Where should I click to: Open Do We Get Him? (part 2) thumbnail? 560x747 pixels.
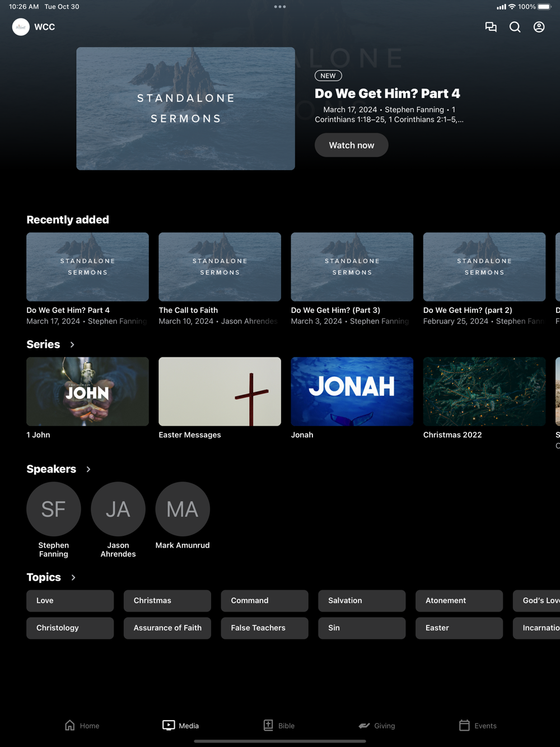(x=484, y=267)
